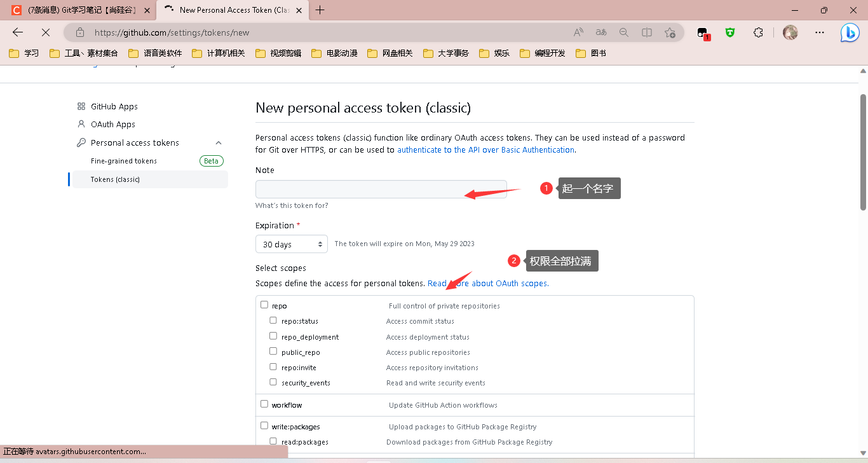868x463 pixels.
Task: Check the write:packages checkbox
Action: (264, 425)
